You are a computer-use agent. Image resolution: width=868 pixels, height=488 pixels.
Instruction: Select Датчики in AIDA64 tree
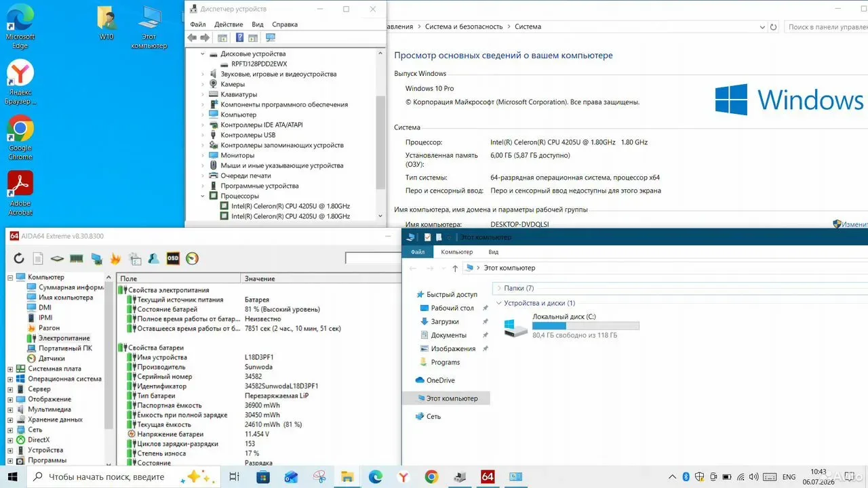point(52,359)
